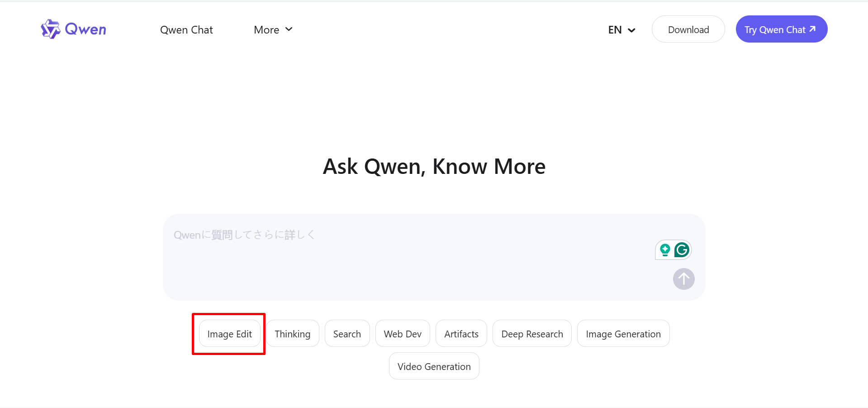Choose the Deep Research option
This screenshot has width=868, height=408.
(532, 334)
